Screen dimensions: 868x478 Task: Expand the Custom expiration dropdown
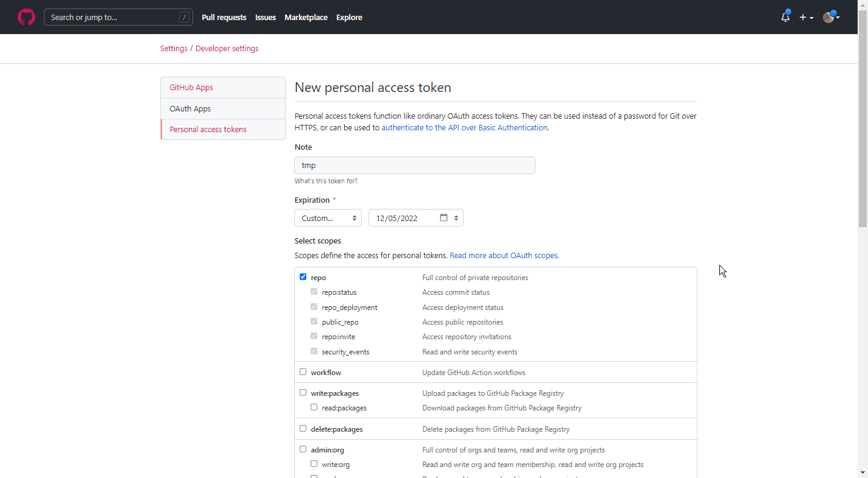click(x=328, y=218)
